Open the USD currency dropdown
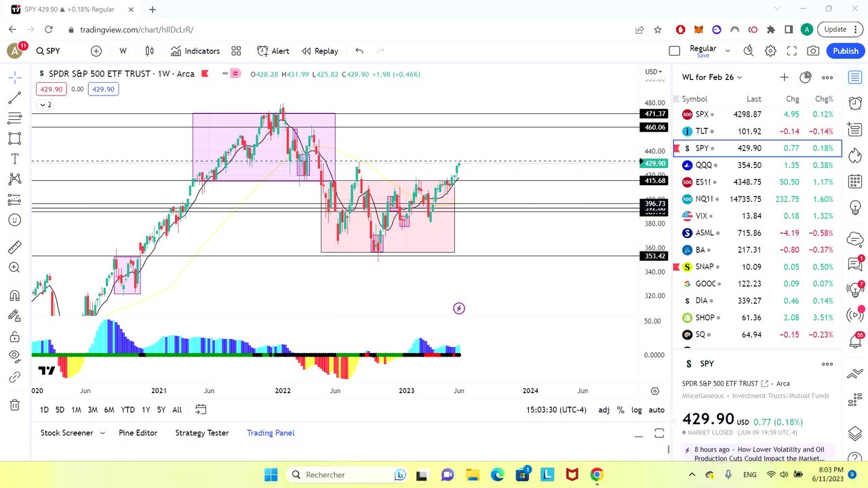This screenshot has height=488, width=868. tap(654, 72)
